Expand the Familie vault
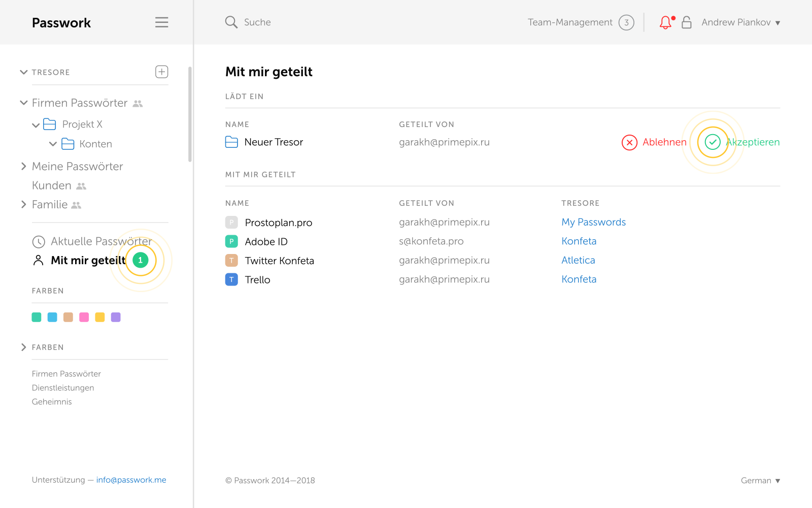This screenshot has width=812, height=508. (23, 204)
